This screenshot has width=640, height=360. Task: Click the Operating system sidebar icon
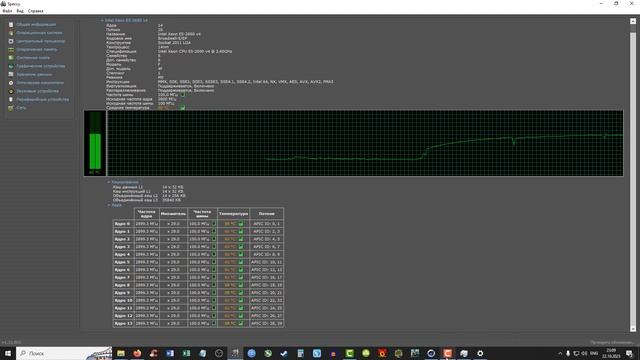[x=11, y=33]
